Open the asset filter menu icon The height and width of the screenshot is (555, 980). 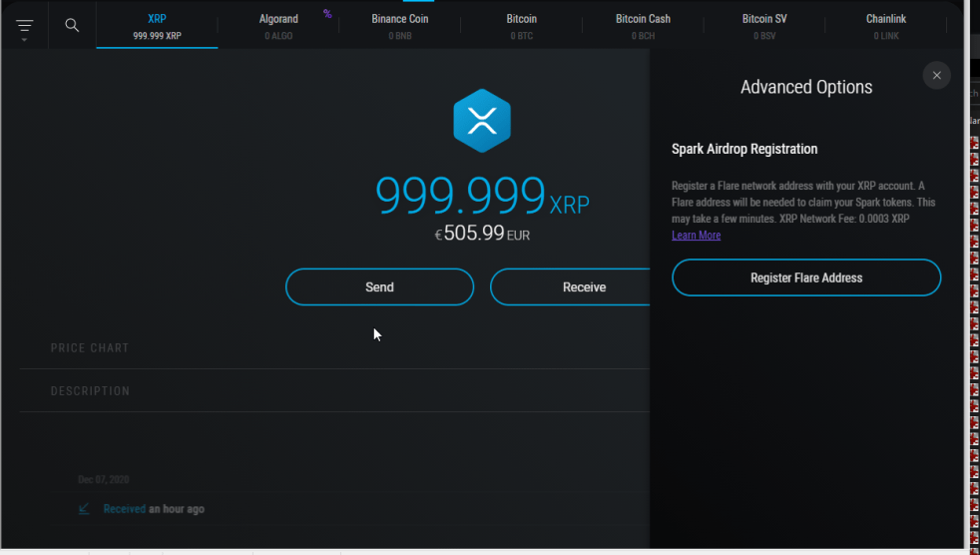click(25, 27)
